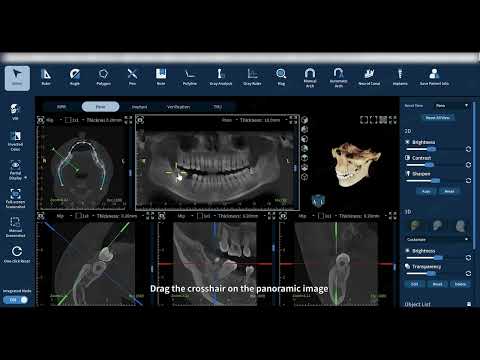Choose the Select arrow tool

(x=17, y=78)
